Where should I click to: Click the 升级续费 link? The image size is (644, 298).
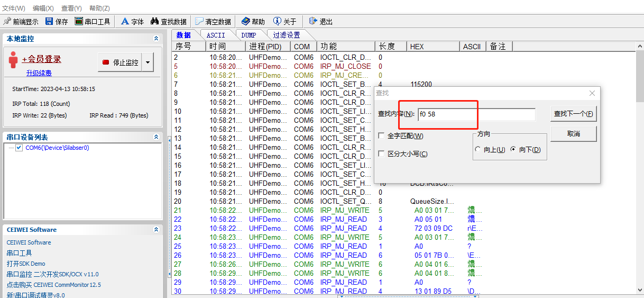pos(39,73)
